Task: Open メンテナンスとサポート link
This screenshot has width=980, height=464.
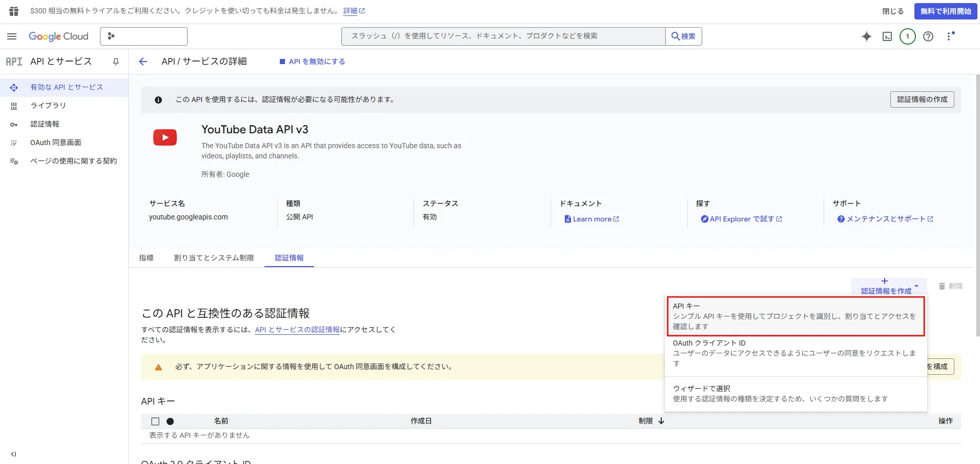Action: [885, 219]
